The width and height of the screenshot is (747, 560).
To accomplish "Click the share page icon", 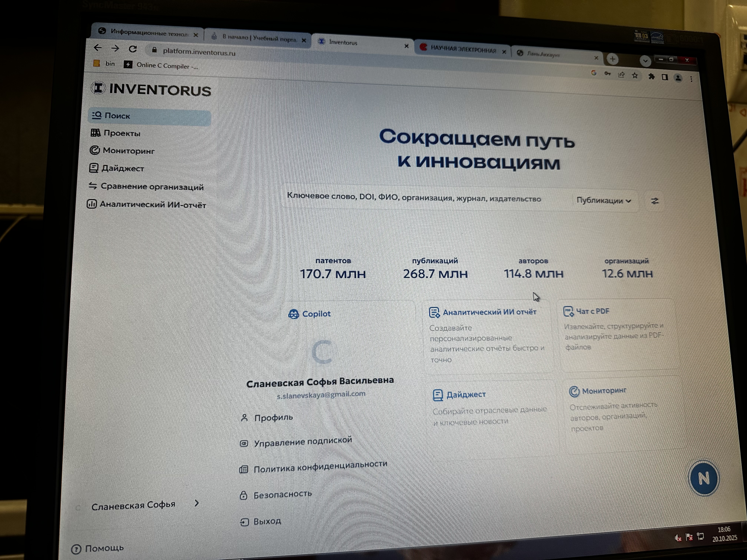I will (x=621, y=75).
